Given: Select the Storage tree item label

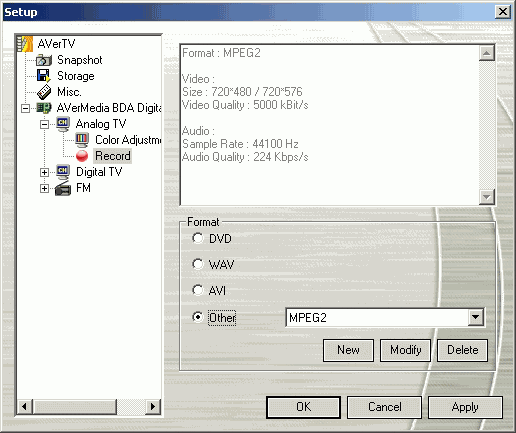Looking at the screenshot, I should coord(76,76).
